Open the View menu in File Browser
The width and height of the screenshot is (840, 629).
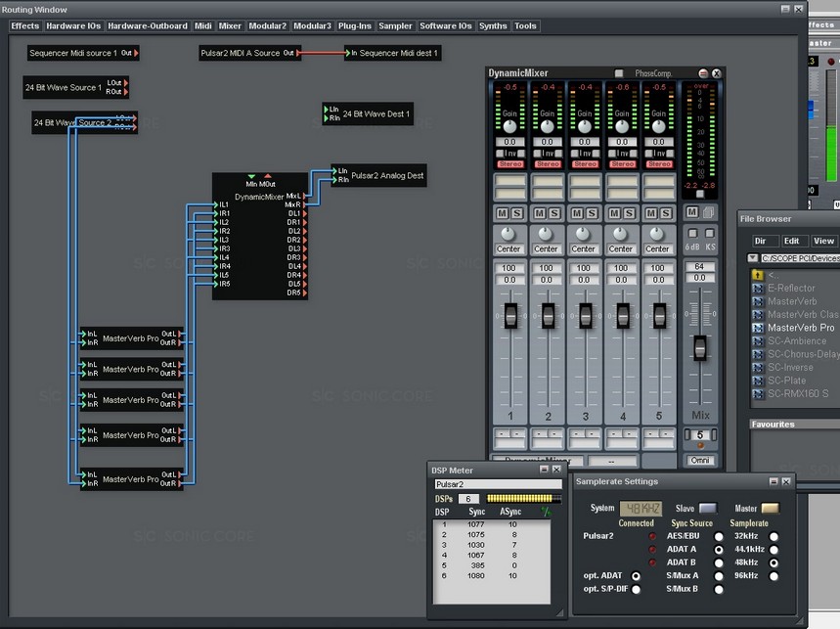[x=823, y=241]
